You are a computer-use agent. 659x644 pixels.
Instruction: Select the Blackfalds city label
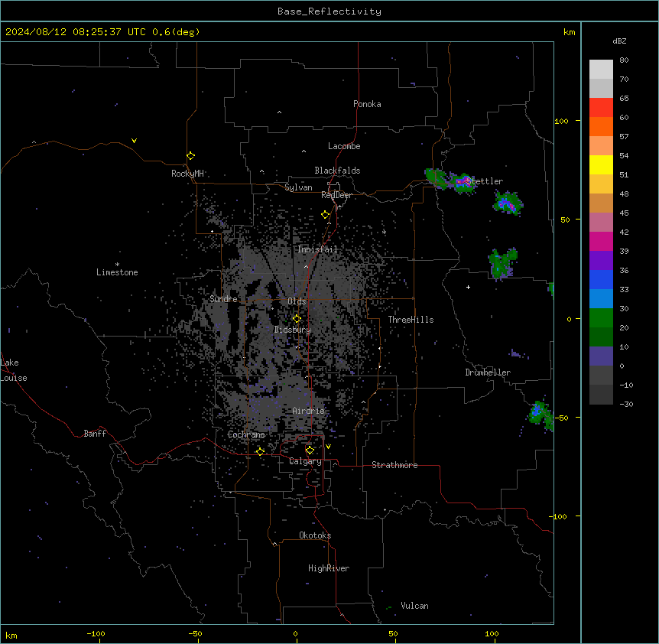(x=337, y=171)
